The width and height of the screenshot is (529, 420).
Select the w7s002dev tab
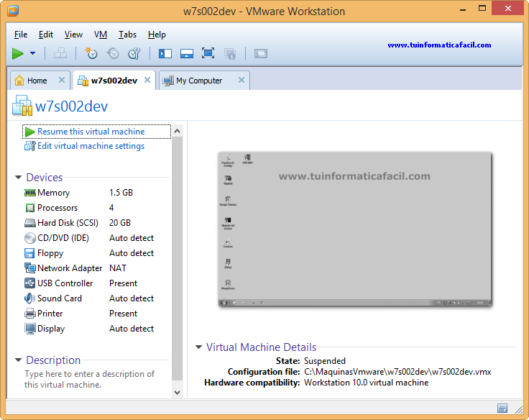(114, 81)
